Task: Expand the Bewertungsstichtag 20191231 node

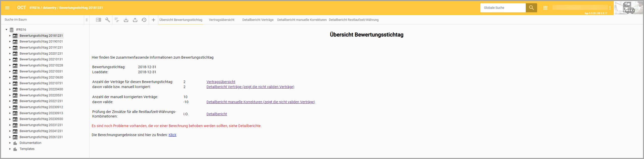Action: point(10,48)
